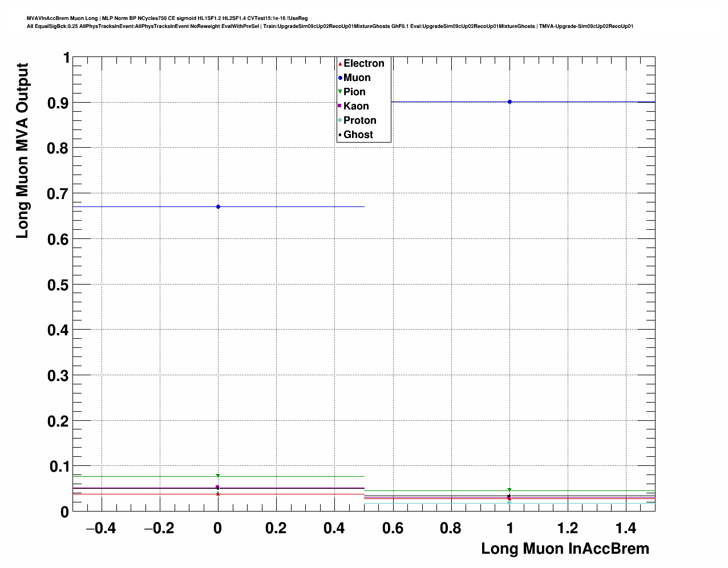Select the 'Long Muon MVA Output' y-axis title

[22, 151]
